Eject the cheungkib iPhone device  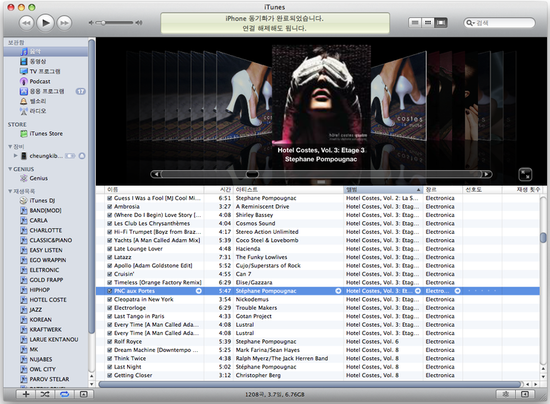[82, 156]
